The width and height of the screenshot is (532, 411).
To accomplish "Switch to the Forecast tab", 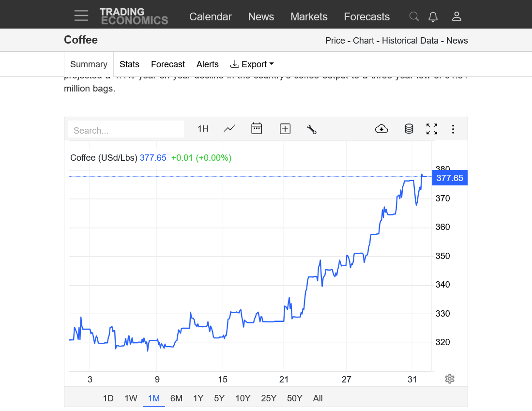I will tap(167, 64).
